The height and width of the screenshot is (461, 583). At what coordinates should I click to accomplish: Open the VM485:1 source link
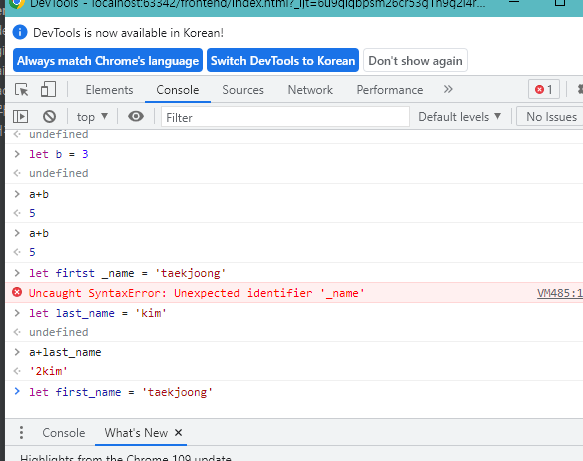point(560,293)
